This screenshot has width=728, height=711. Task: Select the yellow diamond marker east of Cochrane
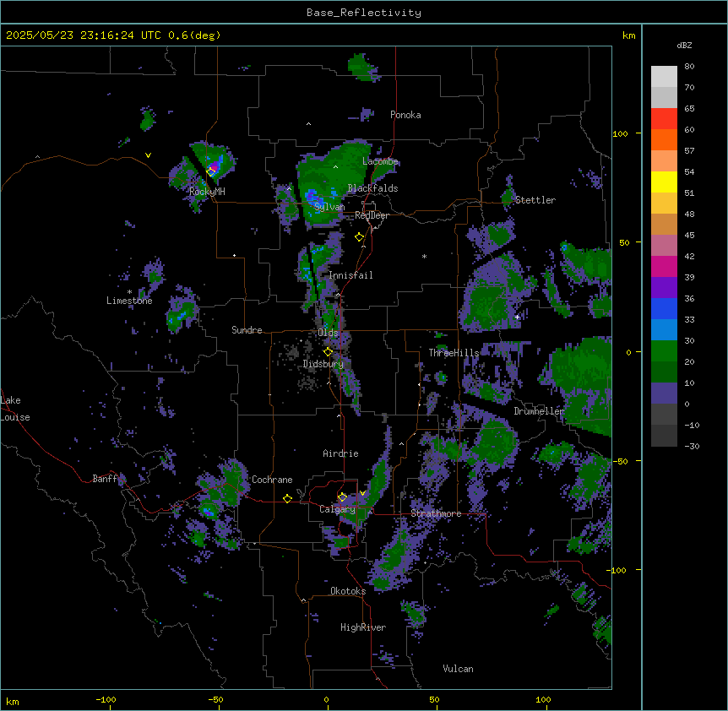[287, 498]
